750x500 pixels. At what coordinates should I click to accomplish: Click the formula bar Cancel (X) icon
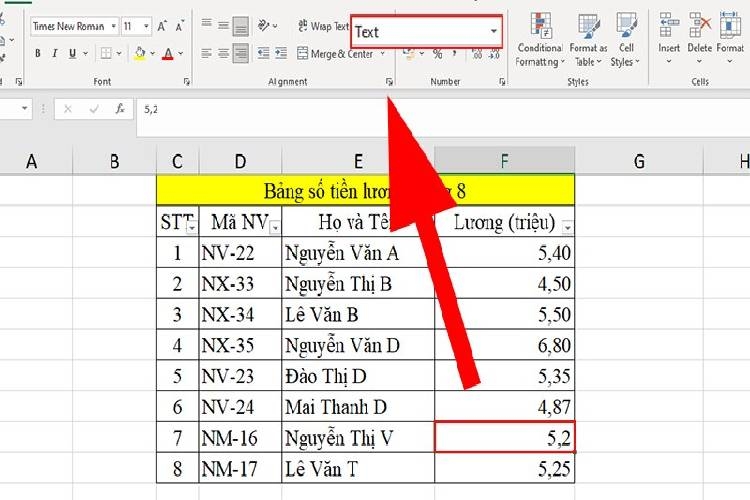point(68,110)
